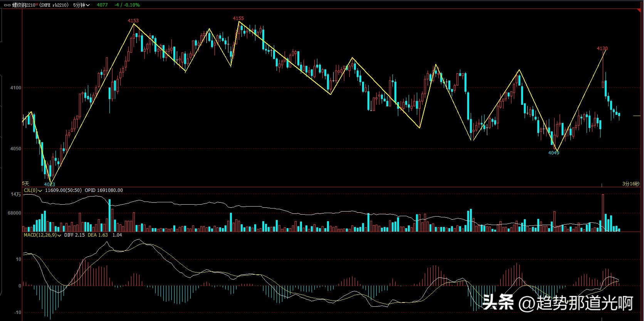Click the DEA 1.63 readout

(x=98, y=235)
